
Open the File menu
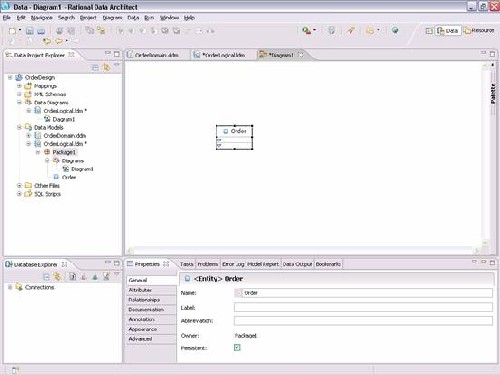[7, 18]
